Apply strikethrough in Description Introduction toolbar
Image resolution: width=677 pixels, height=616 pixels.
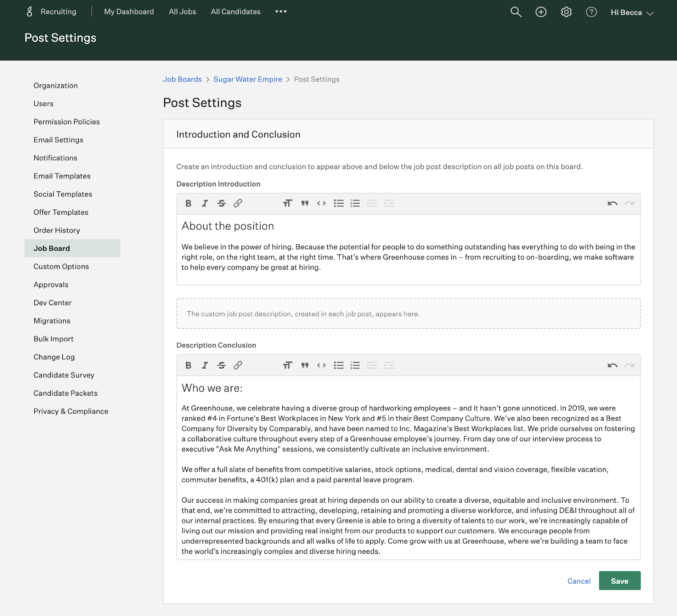point(221,203)
